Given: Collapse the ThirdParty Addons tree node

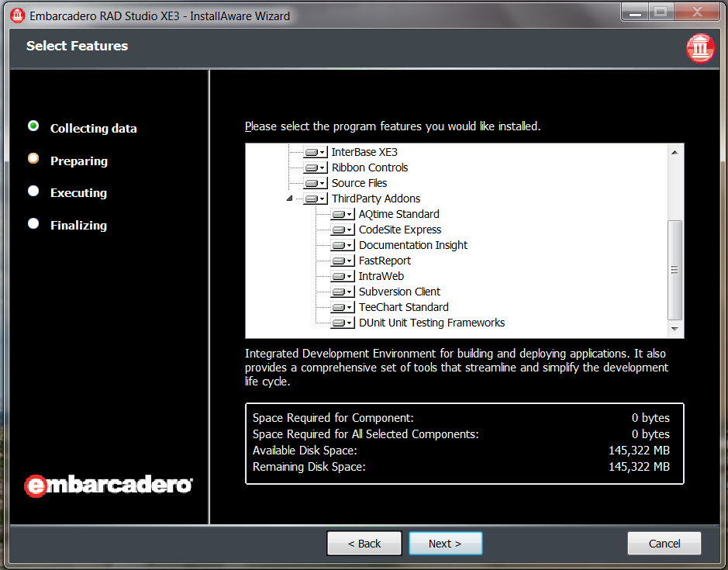Looking at the screenshot, I should point(290,199).
